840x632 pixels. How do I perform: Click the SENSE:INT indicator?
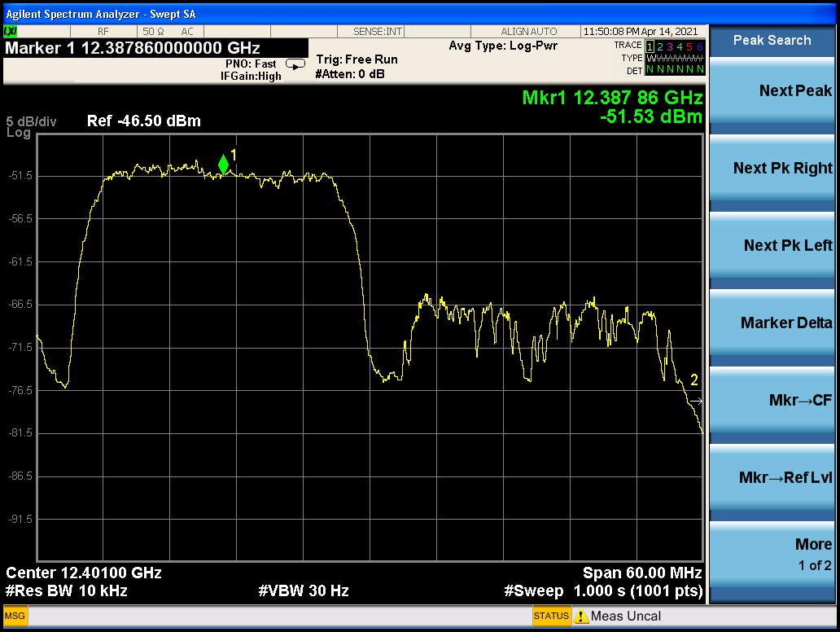point(378,32)
